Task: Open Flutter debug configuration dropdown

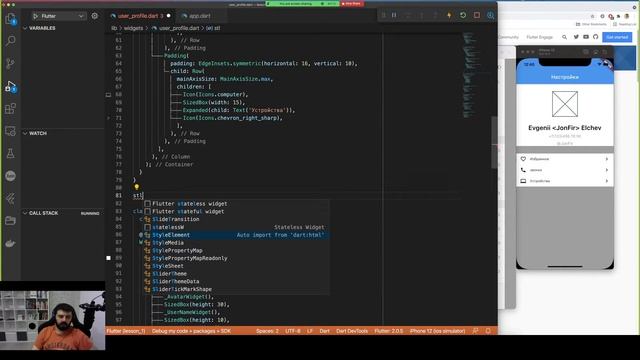Action: [59, 16]
